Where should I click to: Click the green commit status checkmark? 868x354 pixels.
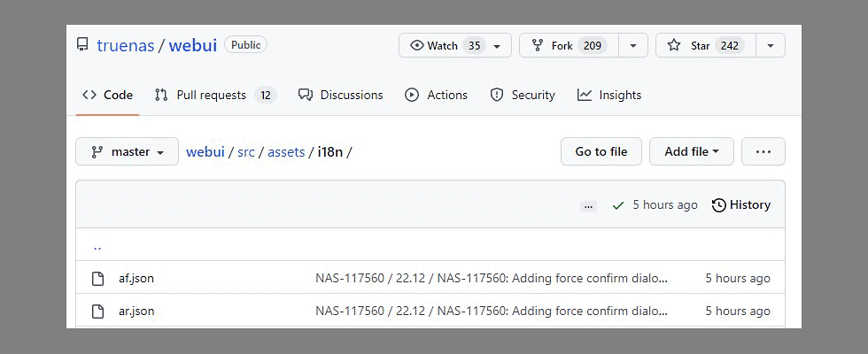click(x=617, y=205)
